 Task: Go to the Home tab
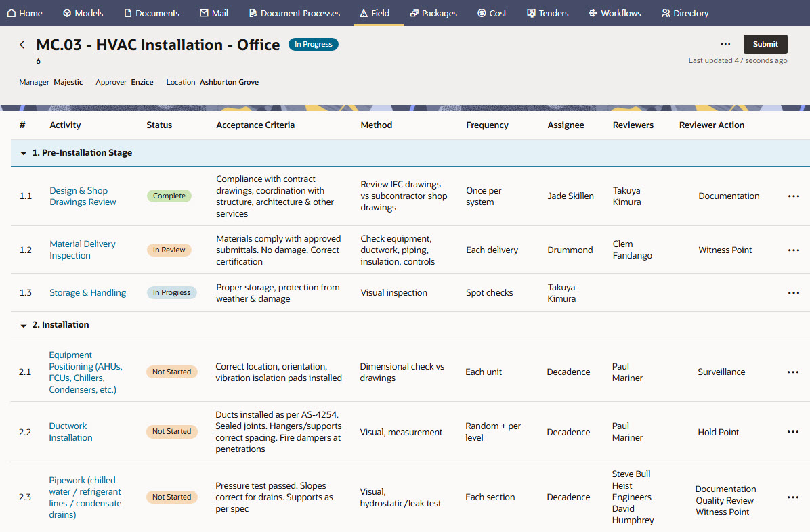pyautogui.click(x=25, y=13)
